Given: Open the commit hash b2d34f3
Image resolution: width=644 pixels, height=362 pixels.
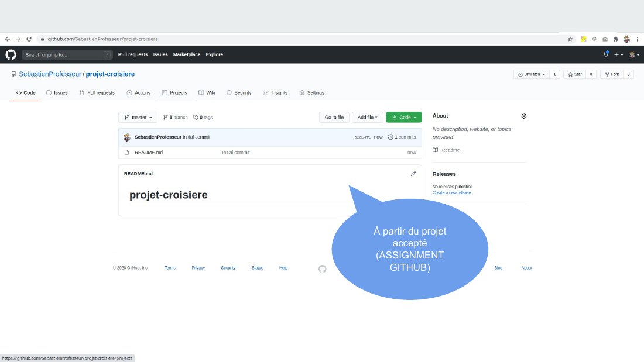Looking at the screenshot, I should point(362,137).
